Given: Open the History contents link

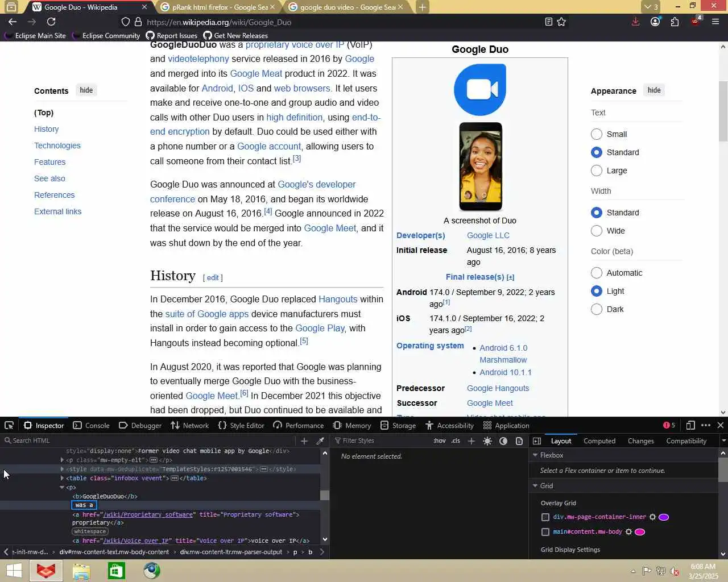Looking at the screenshot, I should tap(46, 129).
